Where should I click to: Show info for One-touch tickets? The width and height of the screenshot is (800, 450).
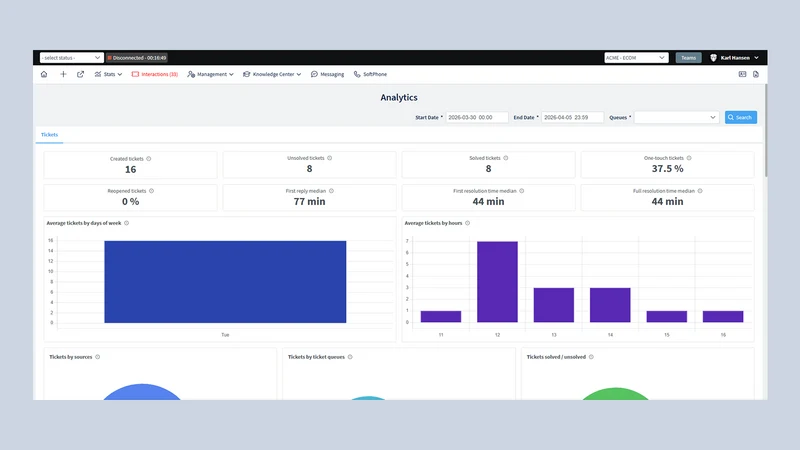pos(689,158)
